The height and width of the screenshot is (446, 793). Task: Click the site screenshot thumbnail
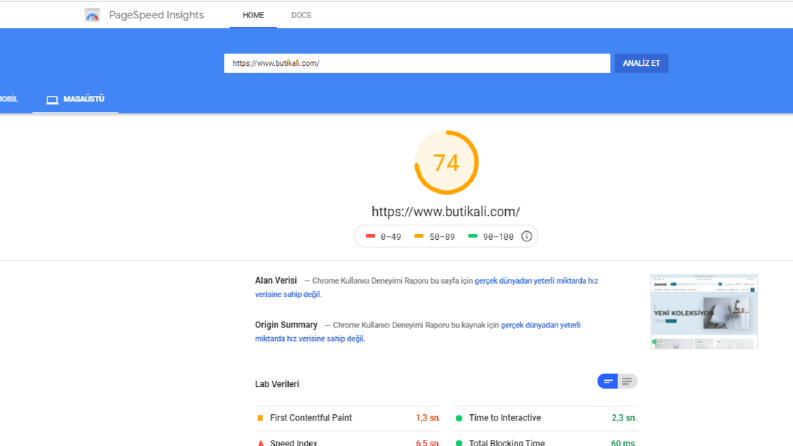tap(704, 311)
